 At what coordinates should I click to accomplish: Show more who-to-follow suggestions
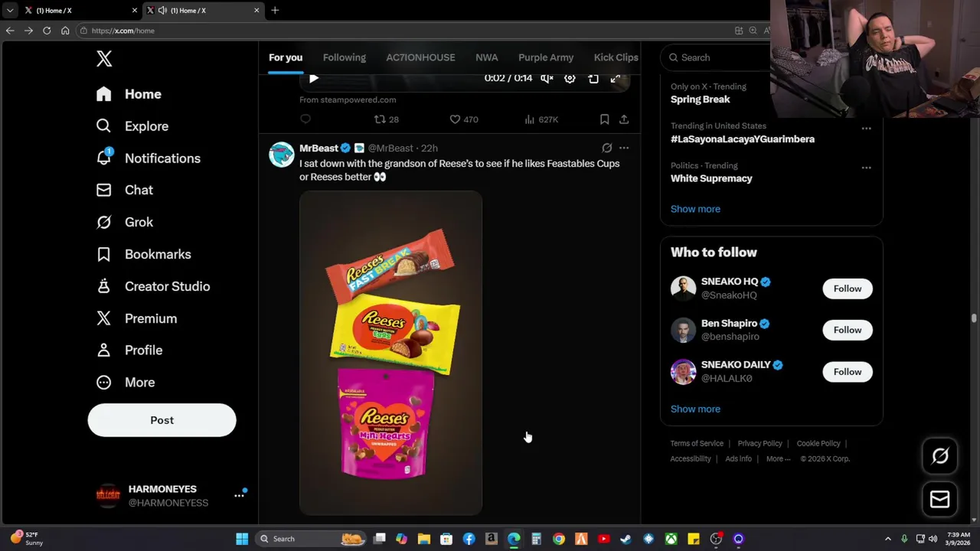695,409
